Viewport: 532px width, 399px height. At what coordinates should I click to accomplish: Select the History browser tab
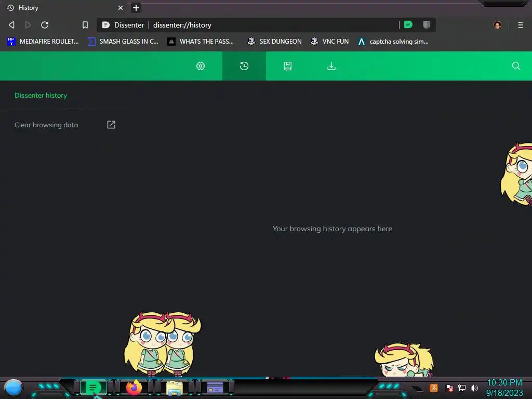coord(65,7)
